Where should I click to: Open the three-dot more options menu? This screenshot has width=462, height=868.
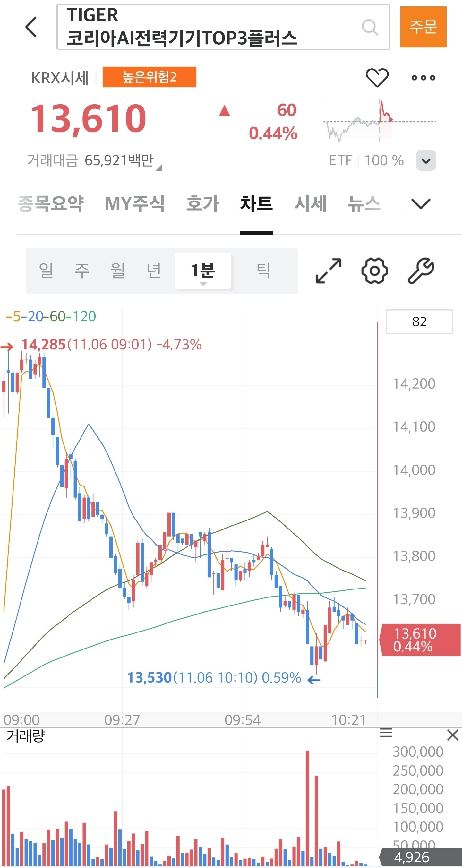(x=424, y=78)
